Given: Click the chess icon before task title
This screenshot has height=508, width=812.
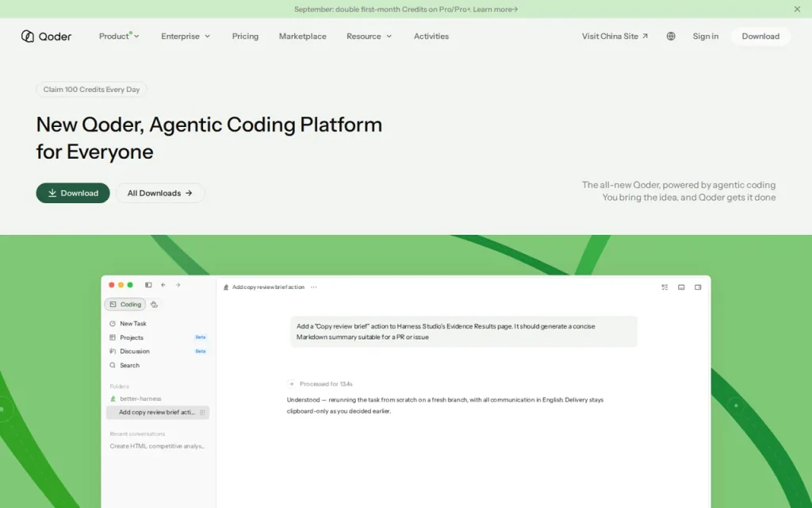Looking at the screenshot, I should tap(226, 287).
